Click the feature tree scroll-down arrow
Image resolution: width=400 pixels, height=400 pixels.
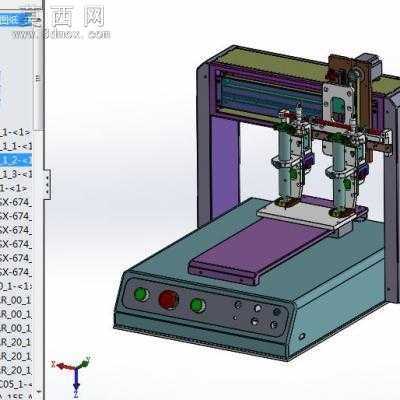point(39,392)
